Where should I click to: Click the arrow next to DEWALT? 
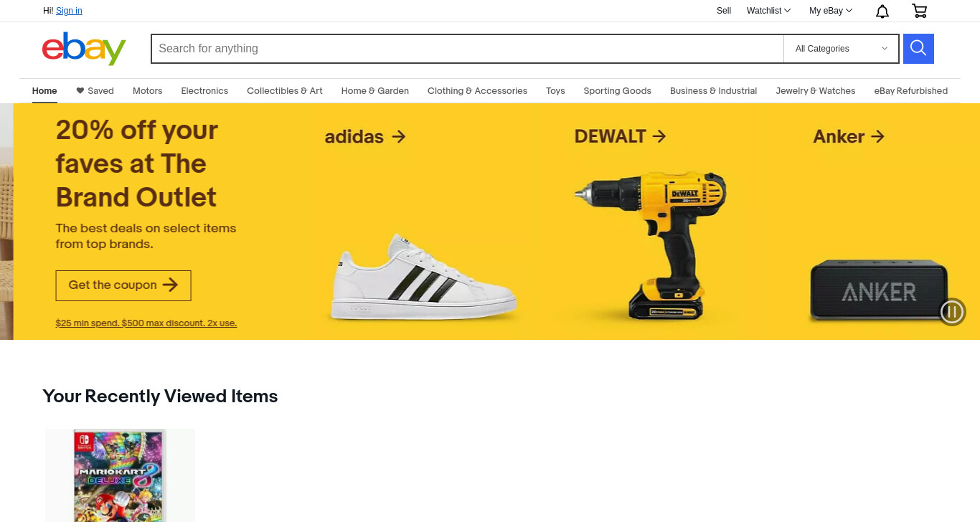(659, 136)
